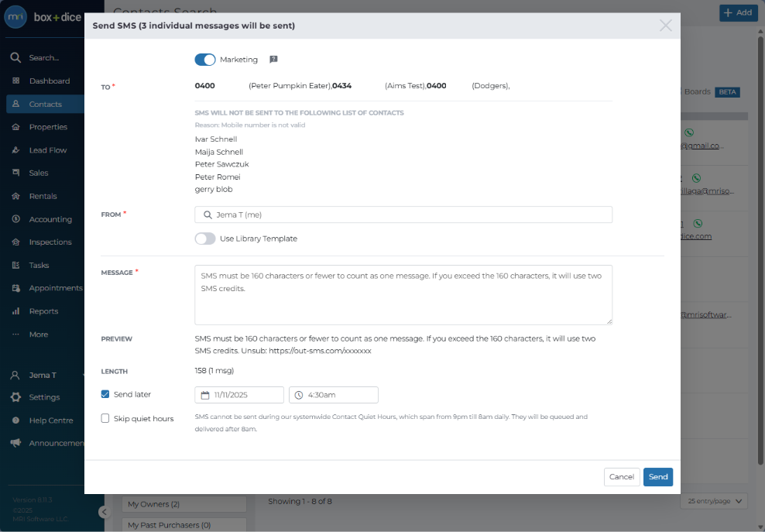The height and width of the screenshot is (532, 765).
Task: Click the Accounting dollar icon
Action: [15, 219]
